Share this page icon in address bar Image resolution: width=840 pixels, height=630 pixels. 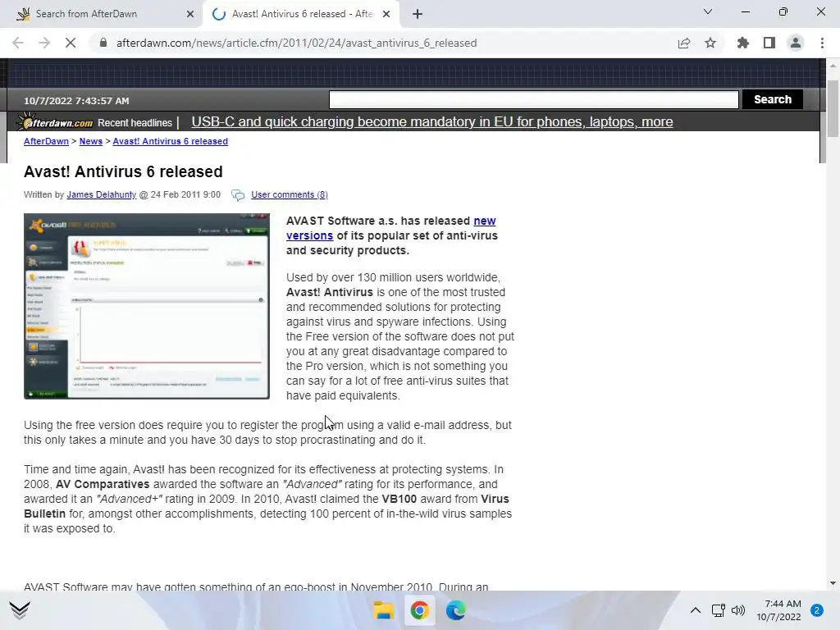click(x=684, y=43)
